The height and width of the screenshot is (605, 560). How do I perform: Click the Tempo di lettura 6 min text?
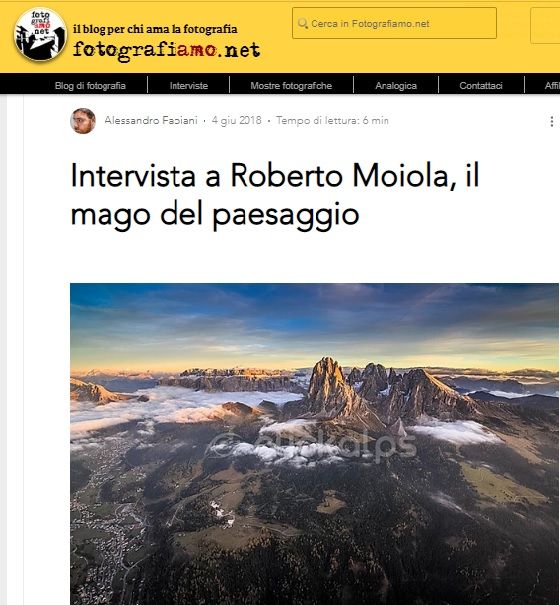click(332, 120)
